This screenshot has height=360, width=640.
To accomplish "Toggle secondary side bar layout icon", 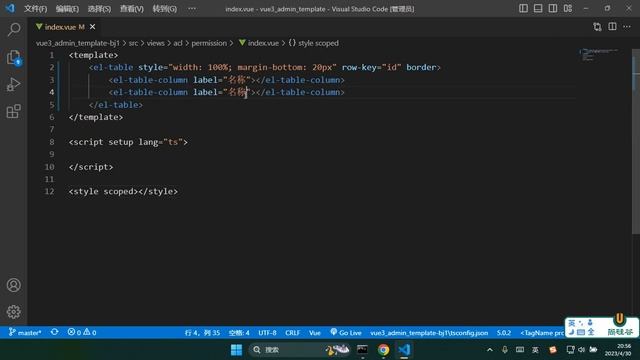I will [553, 8].
